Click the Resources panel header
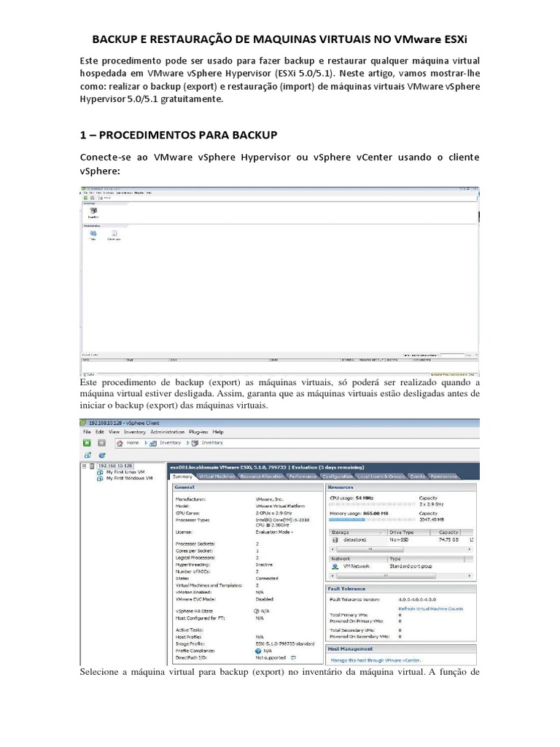Screen dimensions: 560x747 (x=401, y=487)
